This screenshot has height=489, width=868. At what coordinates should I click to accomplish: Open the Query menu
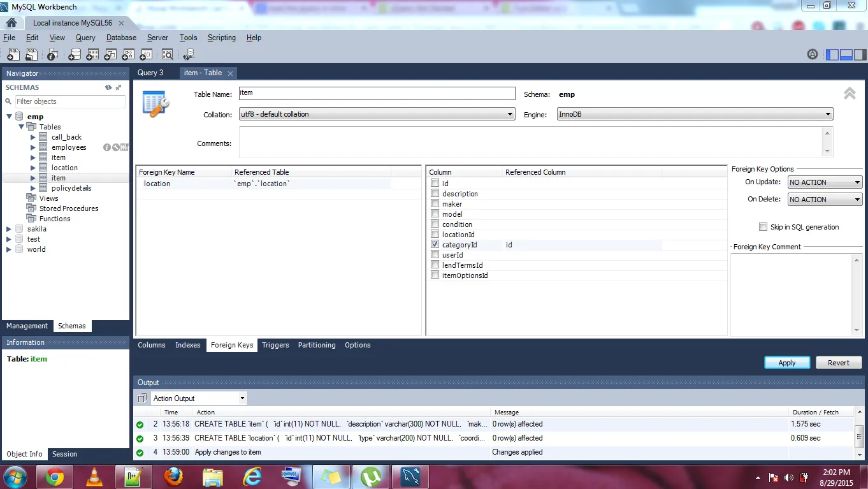point(85,38)
